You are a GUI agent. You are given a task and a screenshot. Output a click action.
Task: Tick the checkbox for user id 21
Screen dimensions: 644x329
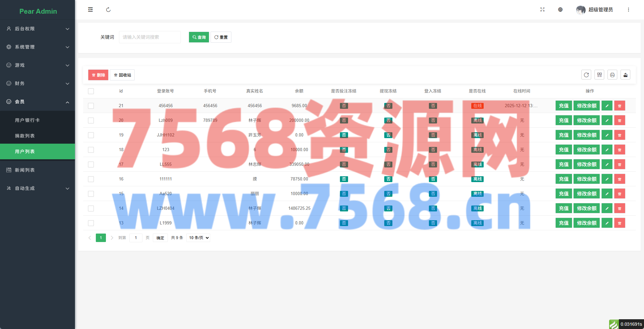coord(91,106)
